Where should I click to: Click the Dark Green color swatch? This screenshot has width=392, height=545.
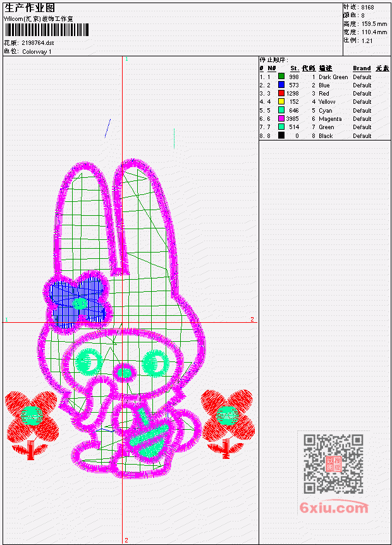[281, 77]
